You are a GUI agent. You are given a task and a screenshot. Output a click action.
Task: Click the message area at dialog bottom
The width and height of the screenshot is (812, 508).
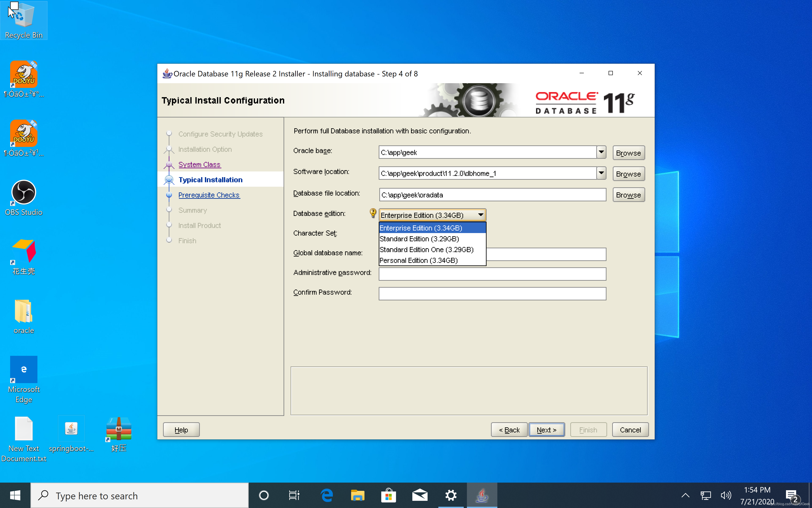point(469,391)
